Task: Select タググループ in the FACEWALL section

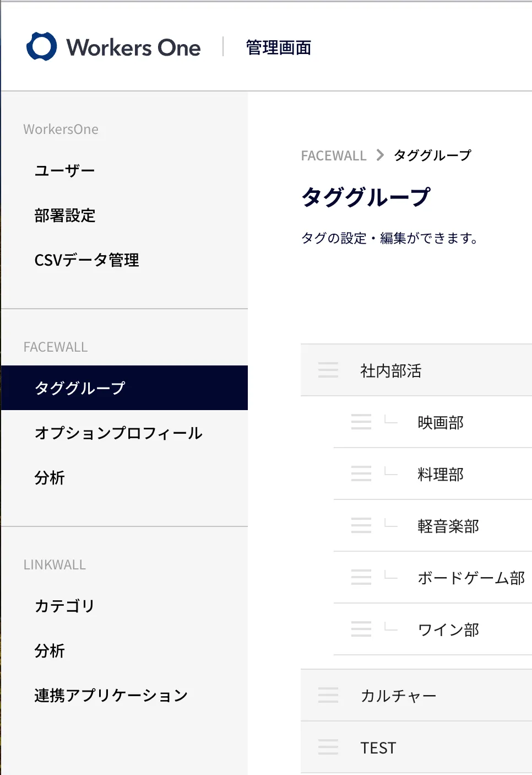Action: [x=124, y=388]
